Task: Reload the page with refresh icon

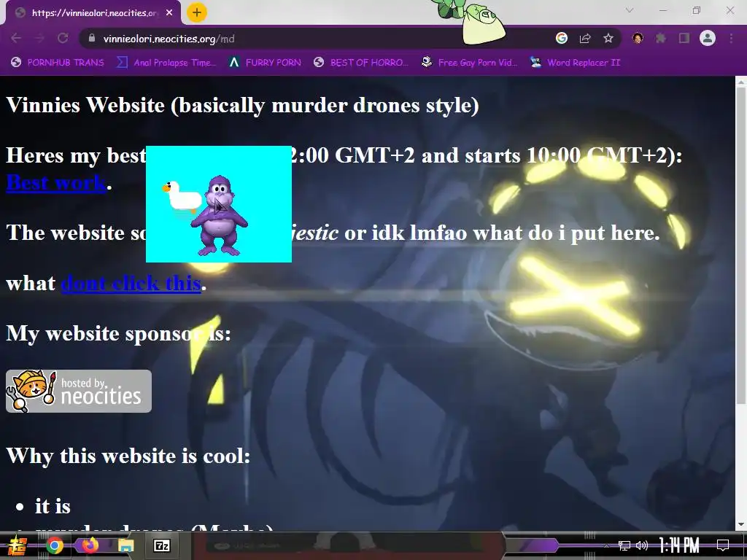Action: 63,38
